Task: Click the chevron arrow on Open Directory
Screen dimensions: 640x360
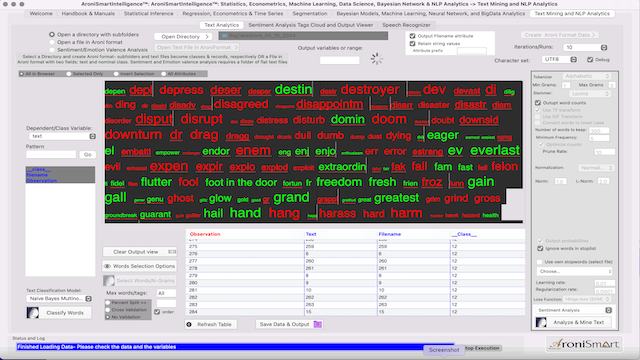Action: (x=207, y=37)
